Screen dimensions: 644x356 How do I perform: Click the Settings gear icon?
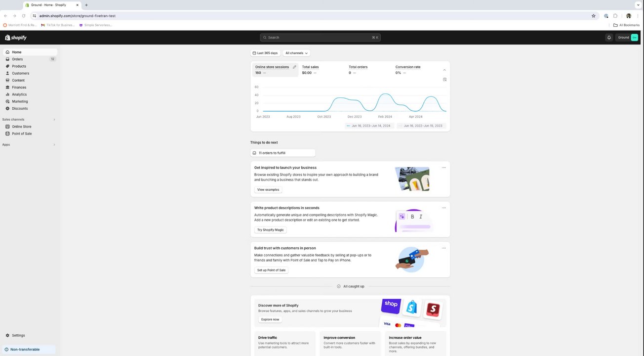(7, 335)
